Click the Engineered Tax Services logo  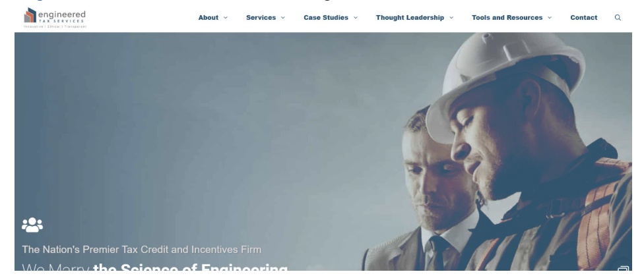pos(55,18)
